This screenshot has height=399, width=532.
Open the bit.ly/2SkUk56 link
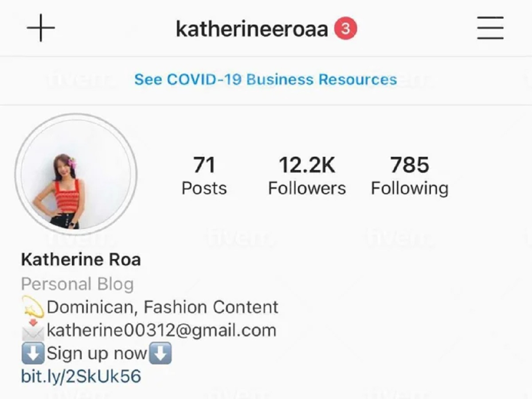coord(81,377)
